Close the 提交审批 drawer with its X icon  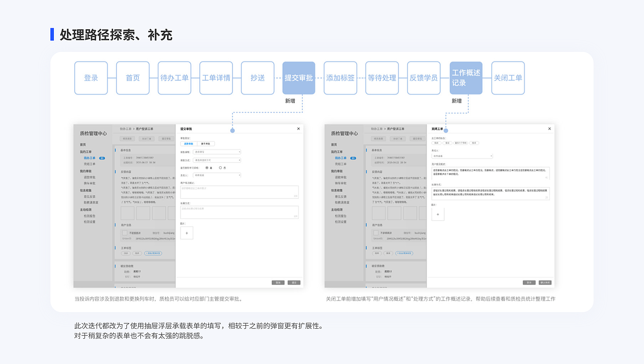tap(297, 129)
